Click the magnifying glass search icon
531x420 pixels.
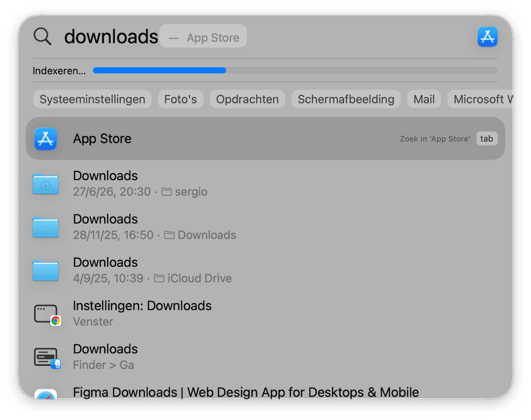pyautogui.click(x=42, y=37)
